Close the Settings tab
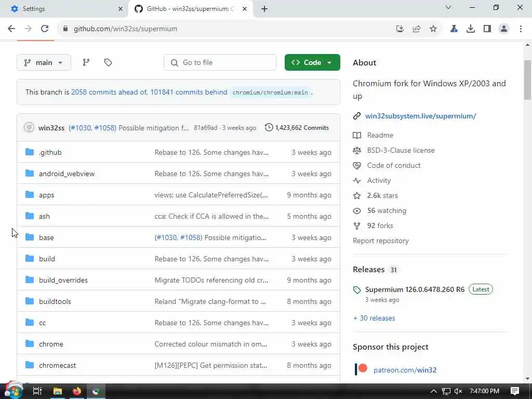 (x=121, y=9)
